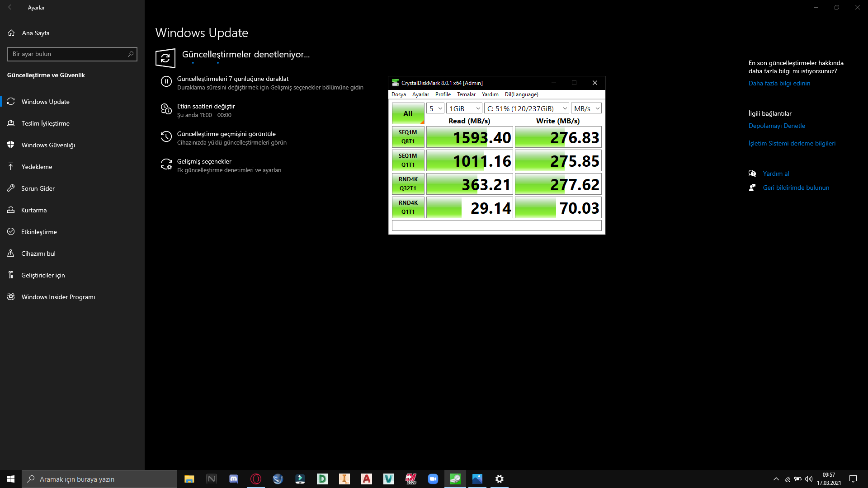The image size is (868, 488).
Task: Open the MB/s unit dropdown
Action: point(586,108)
